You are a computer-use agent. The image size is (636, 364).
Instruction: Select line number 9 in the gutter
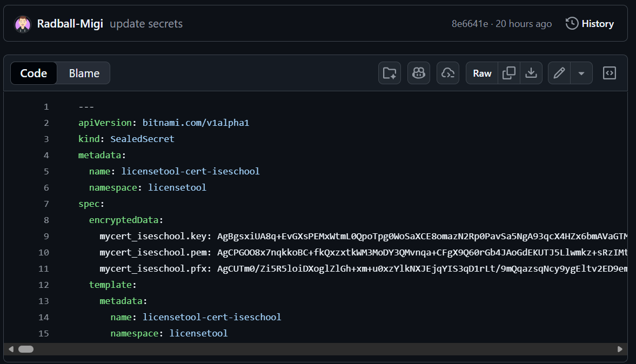click(x=46, y=236)
